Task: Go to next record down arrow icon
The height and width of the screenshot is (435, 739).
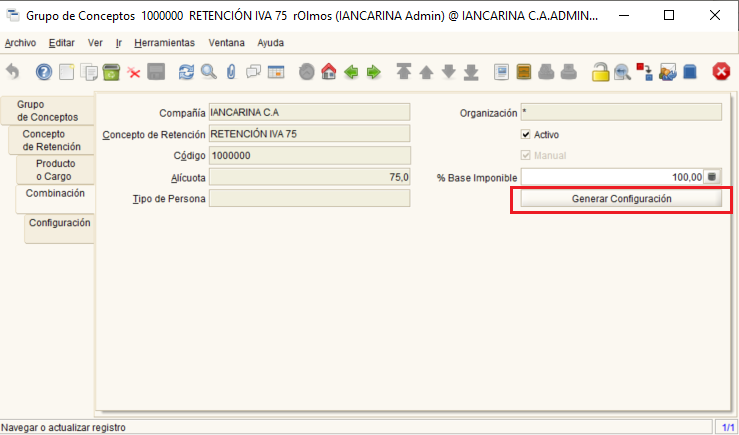Action: coord(449,72)
